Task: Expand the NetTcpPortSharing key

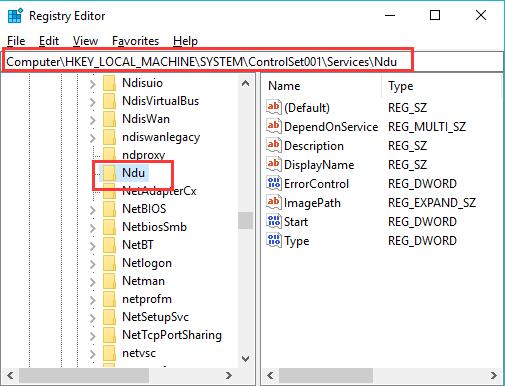Action: (x=93, y=336)
